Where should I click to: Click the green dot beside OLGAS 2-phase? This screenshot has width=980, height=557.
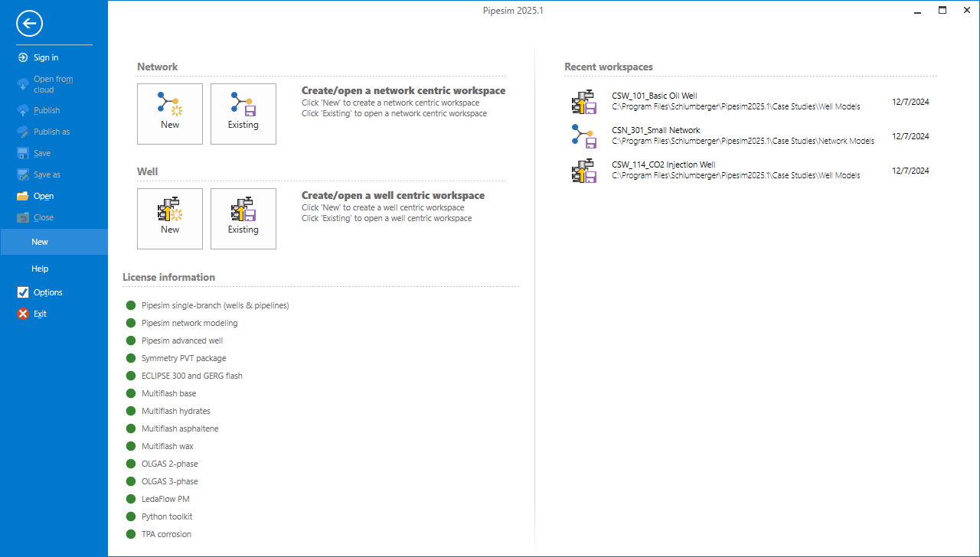pos(131,464)
